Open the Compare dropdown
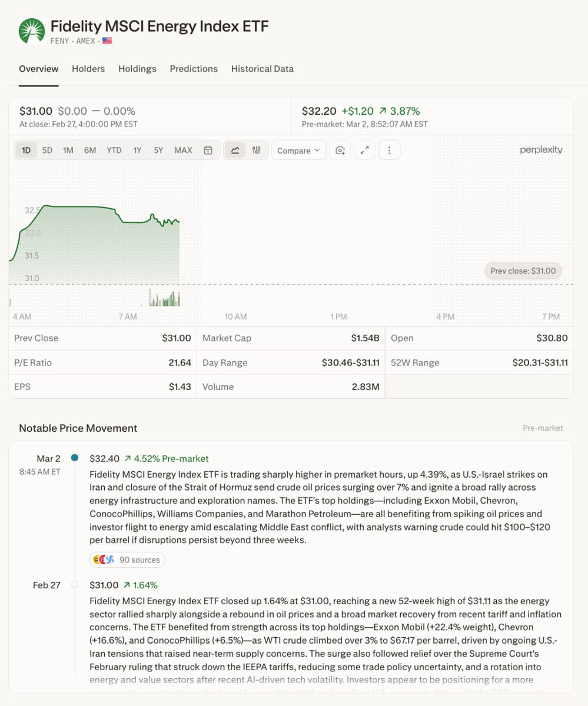 [x=298, y=150]
